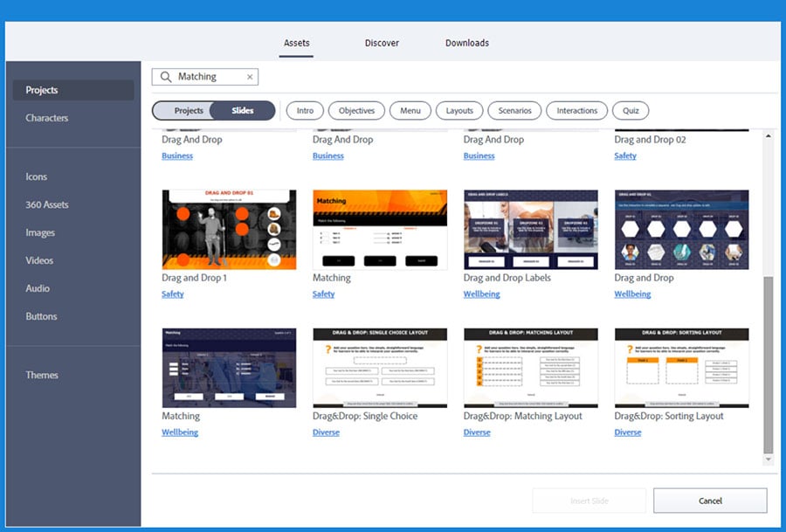Select the orange Matching Safety thumbnail

(380, 230)
